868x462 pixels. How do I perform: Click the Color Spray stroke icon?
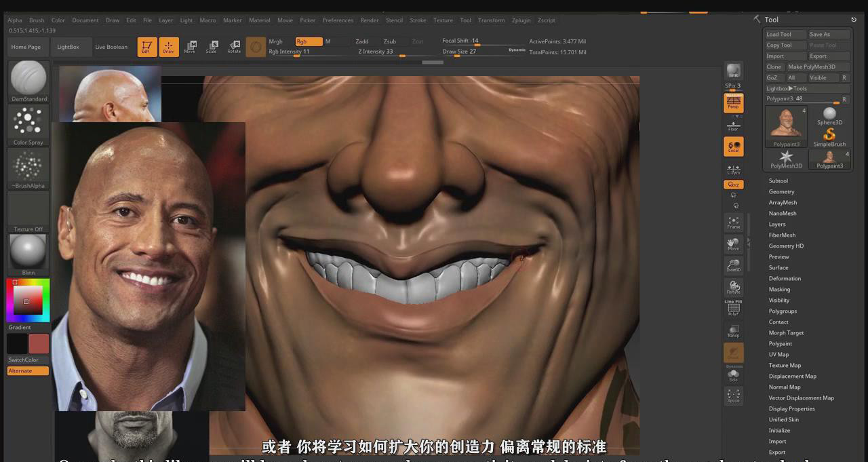click(x=28, y=122)
